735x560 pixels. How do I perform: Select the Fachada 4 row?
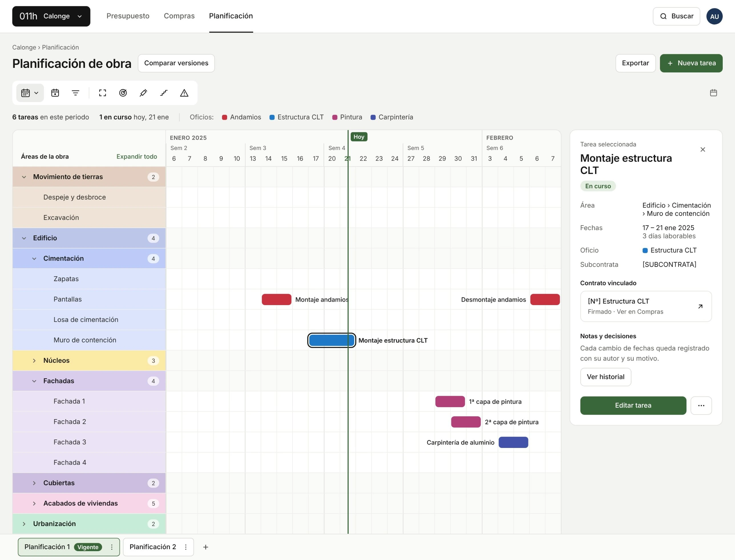click(x=89, y=463)
